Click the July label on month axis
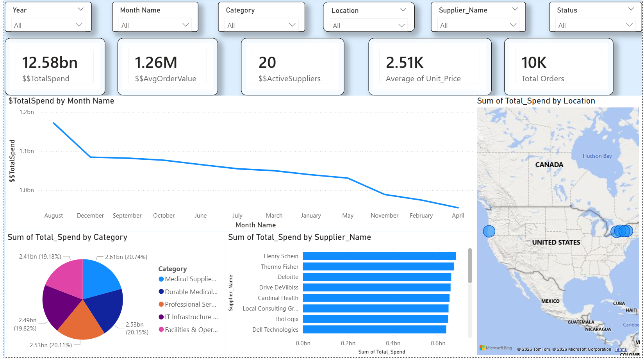644x359 pixels. coord(237,216)
